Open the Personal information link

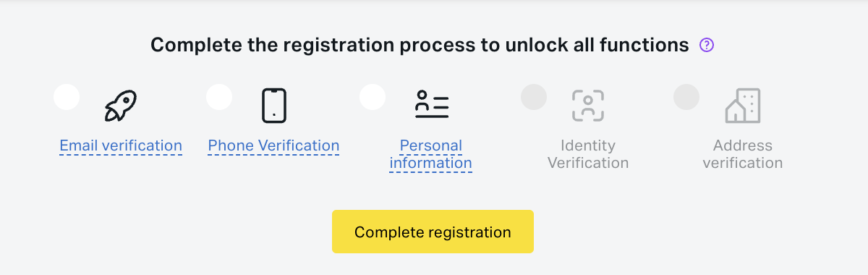pyautogui.click(x=431, y=154)
